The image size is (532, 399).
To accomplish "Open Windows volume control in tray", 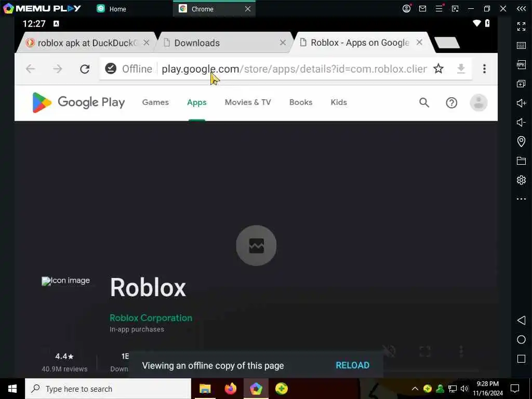I will (x=464, y=389).
